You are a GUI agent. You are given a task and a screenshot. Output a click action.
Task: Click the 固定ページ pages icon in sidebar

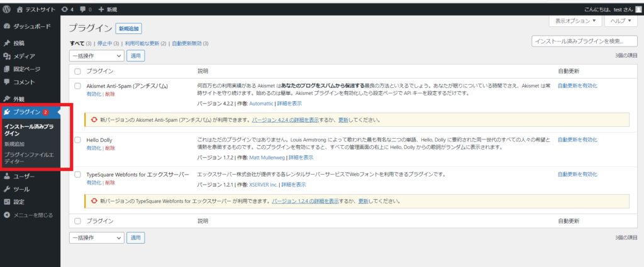click(6, 69)
